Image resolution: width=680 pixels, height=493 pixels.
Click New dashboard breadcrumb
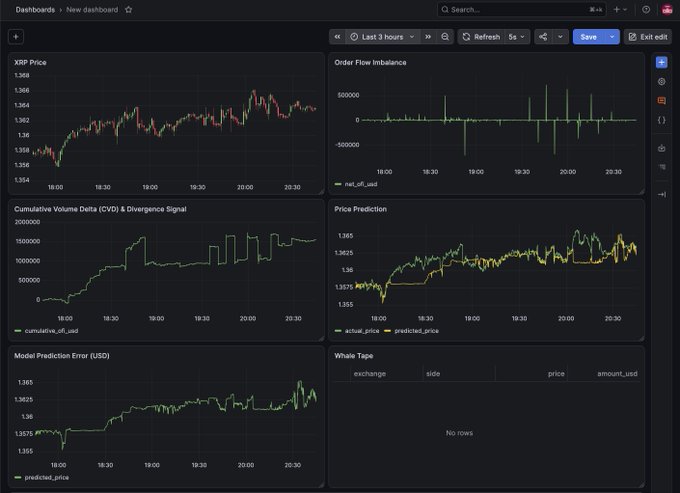tap(92, 10)
